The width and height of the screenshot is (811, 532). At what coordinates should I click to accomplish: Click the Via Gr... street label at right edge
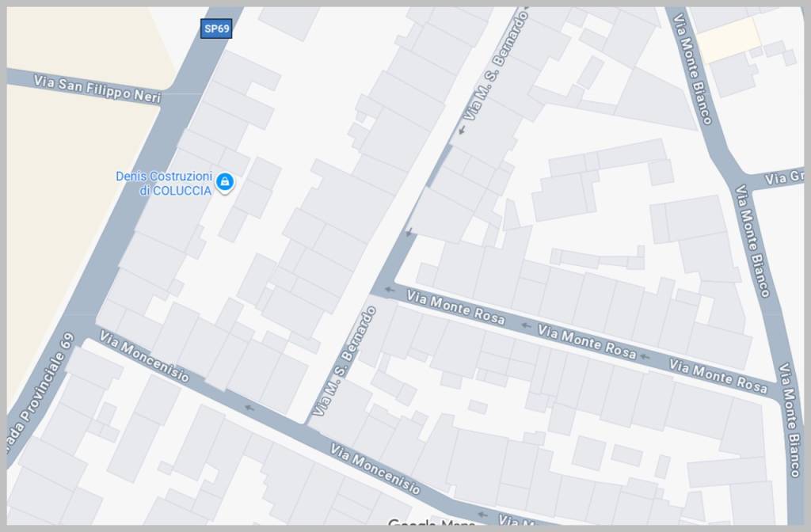[785, 178]
